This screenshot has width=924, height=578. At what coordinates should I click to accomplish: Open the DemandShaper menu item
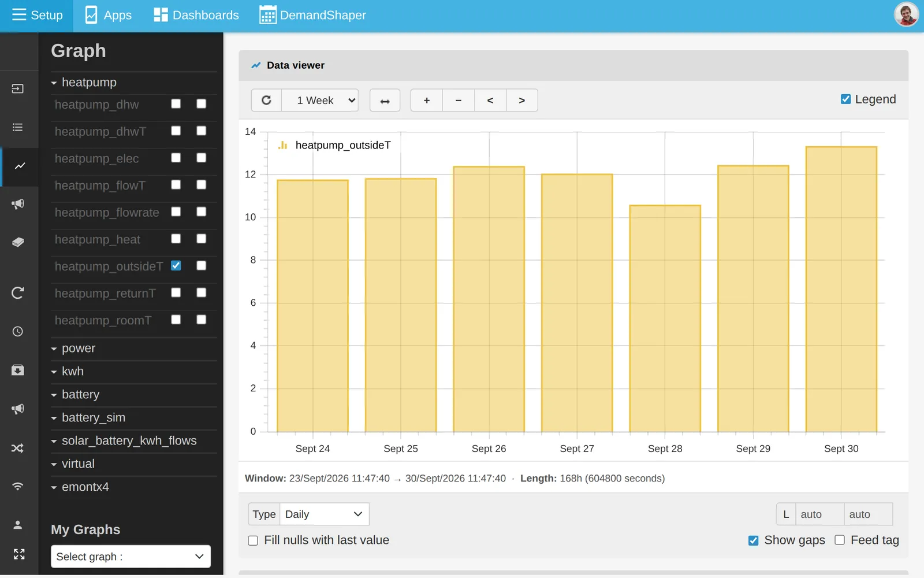[x=312, y=16]
